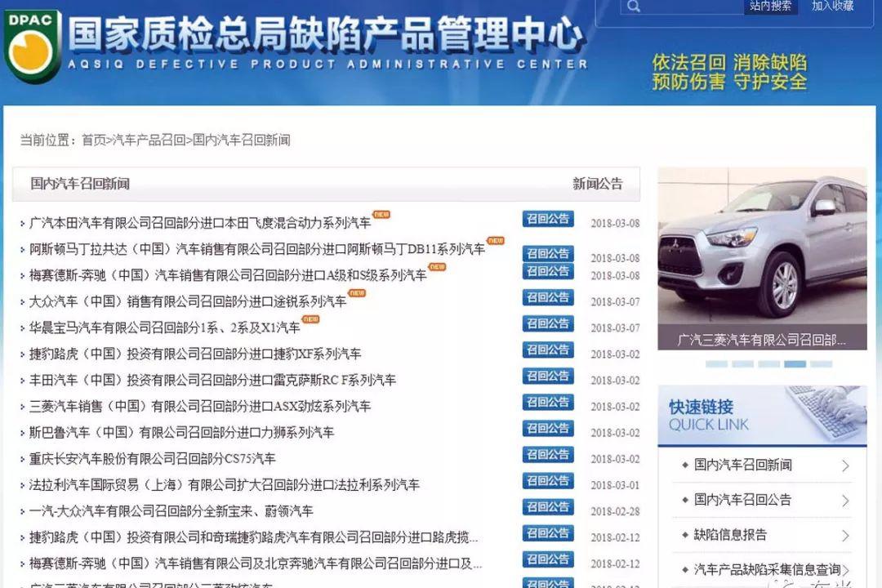Click the search magnifier icon
This screenshot has width=882, height=588.
pos(634,7)
